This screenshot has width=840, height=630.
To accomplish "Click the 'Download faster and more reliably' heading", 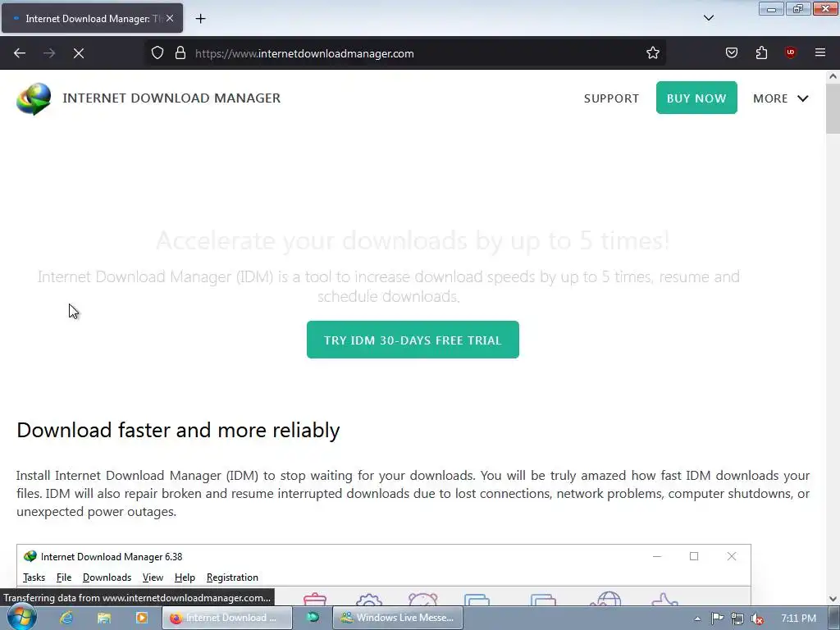I will point(178,430).
